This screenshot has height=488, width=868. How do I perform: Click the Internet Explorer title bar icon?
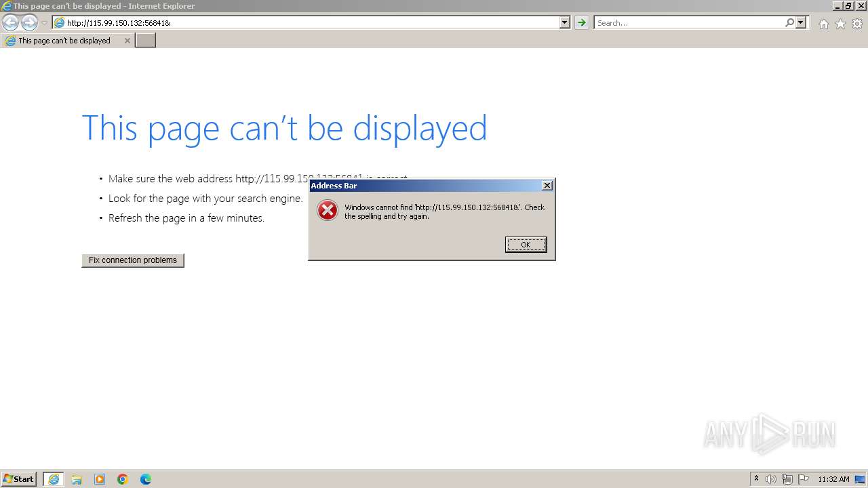(x=7, y=6)
